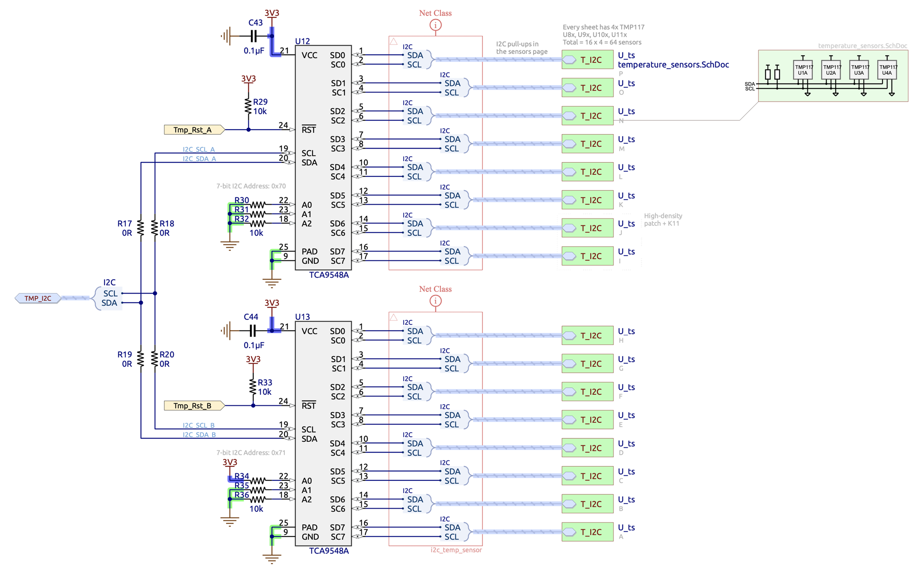This screenshot has width=924, height=577.
Task: Click the T_I2C sheet entry for block A
Action: tap(587, 532)
